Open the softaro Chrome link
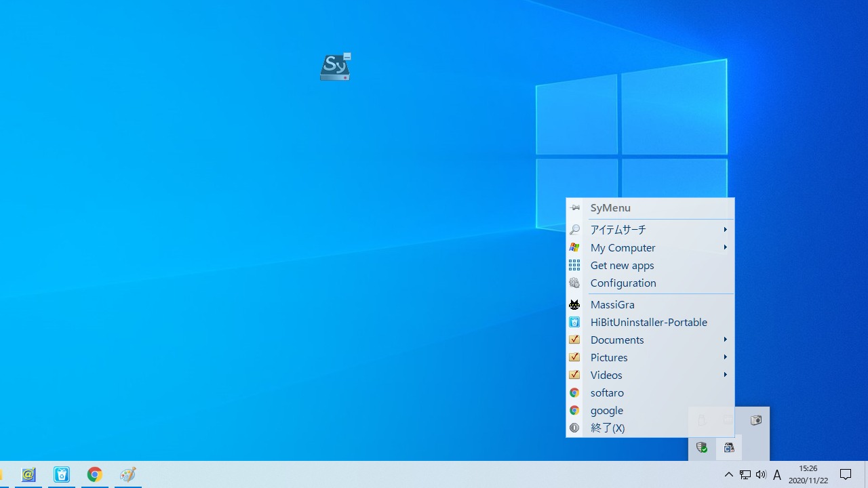Screen dimensions: 868x488 pyautogui.click(x=650, y=392)
